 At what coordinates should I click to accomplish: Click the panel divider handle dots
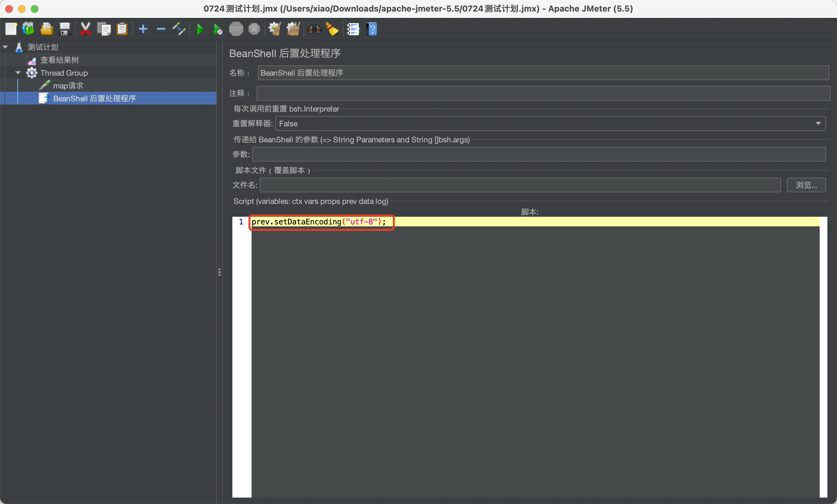[x=220, y=272]
